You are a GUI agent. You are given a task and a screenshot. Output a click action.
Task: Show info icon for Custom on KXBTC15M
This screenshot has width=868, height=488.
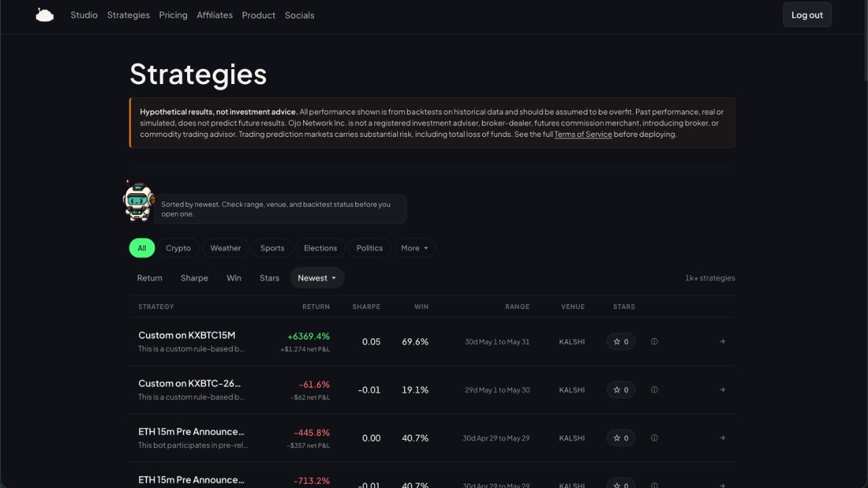coord(654,342)
